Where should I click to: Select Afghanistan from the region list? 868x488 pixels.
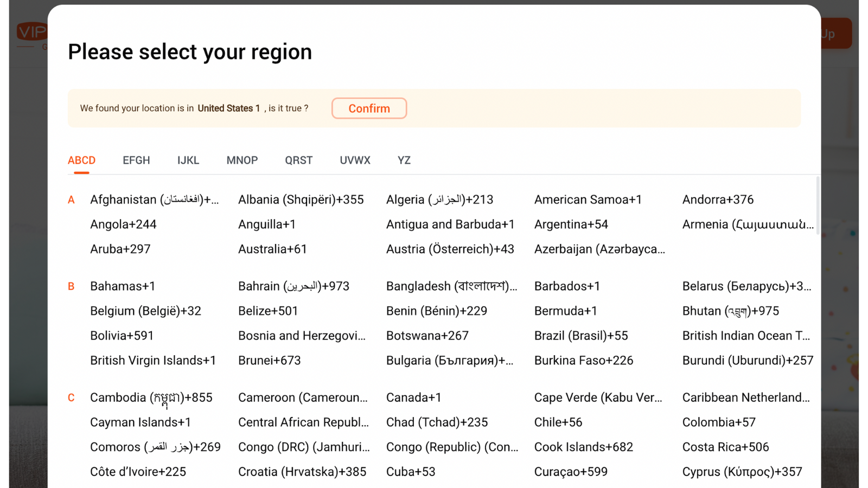tap(155, 200)
